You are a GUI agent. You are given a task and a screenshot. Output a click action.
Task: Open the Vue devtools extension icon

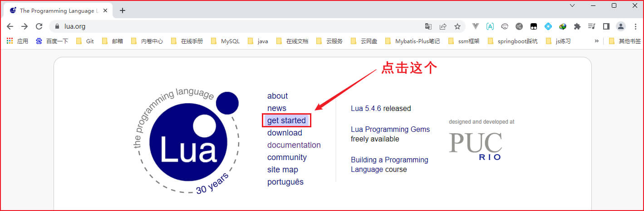point(476,26)
